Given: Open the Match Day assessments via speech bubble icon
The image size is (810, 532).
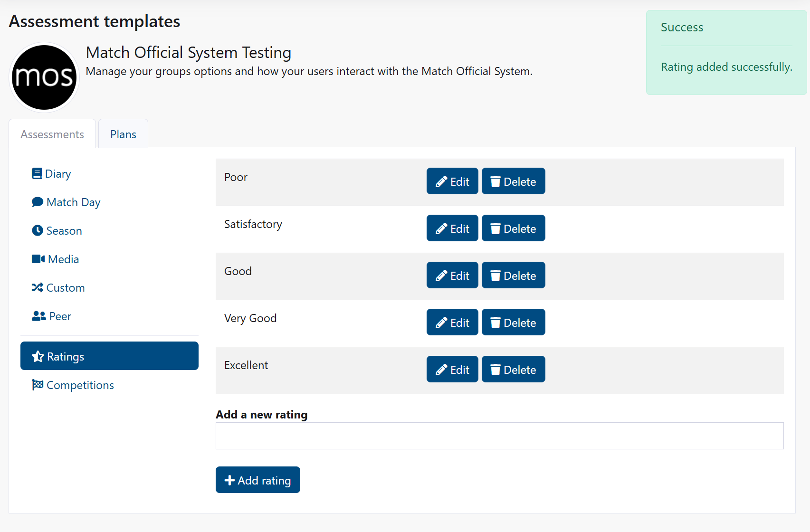Looking at the screenshot, I should click(38, 201).
